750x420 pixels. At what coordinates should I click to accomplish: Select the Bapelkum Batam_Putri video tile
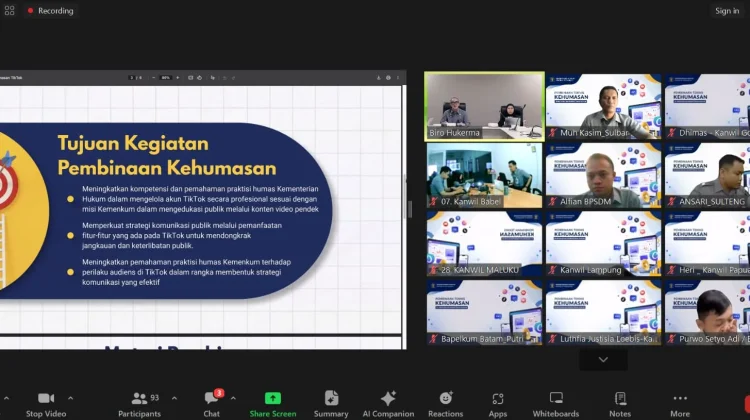point(484,312)
